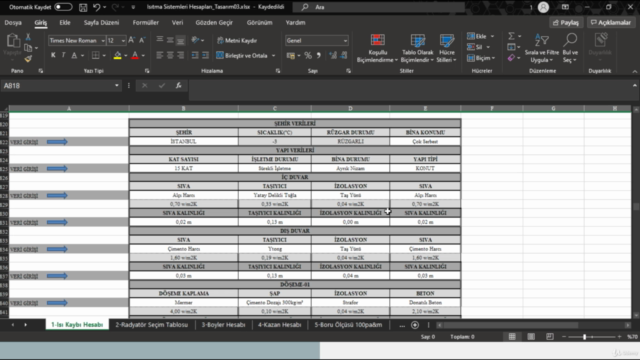Click the Save icon in title bar
The image size is (640, 360).
pyautogui.click(x=83, y=7)
